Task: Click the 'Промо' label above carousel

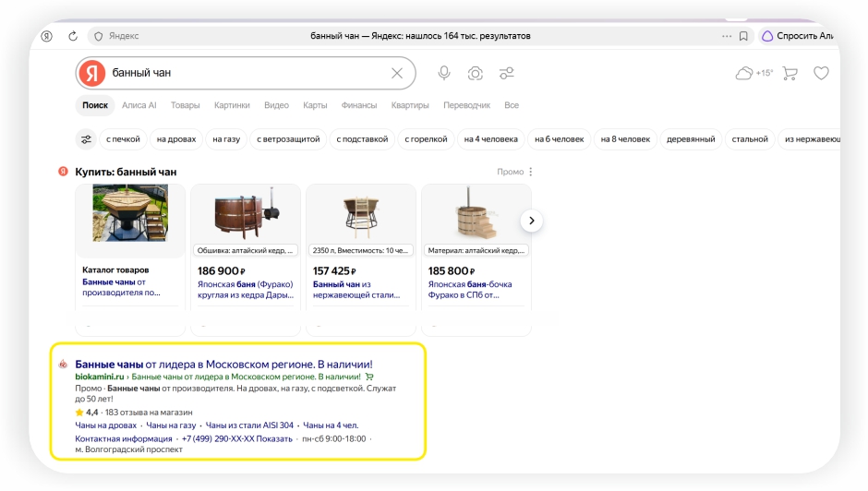Action: (510, 172)
